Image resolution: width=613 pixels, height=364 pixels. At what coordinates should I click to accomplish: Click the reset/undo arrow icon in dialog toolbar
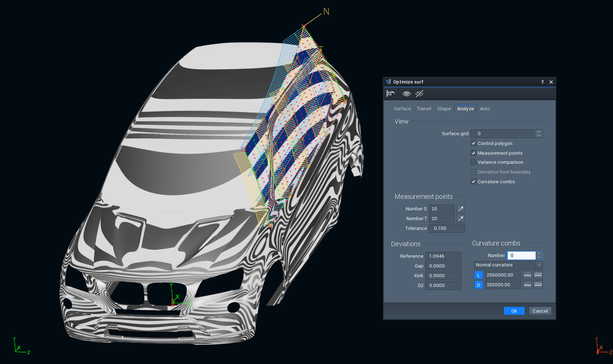(391, 94)
